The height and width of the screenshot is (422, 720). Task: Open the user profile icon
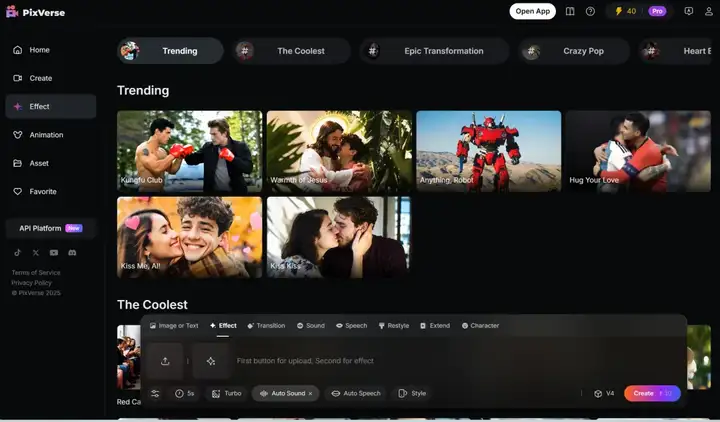coord(709,11)
